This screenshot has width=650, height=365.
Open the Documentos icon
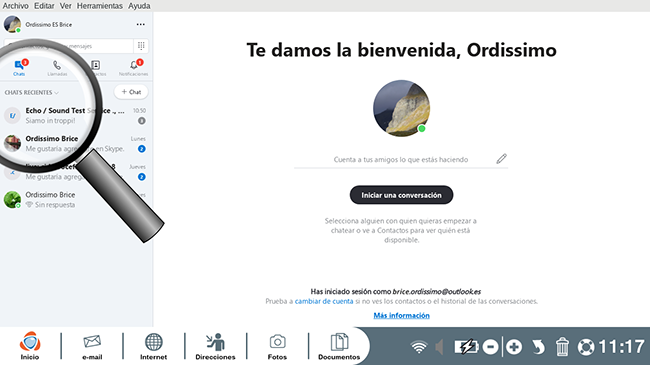tap(339, 346)
